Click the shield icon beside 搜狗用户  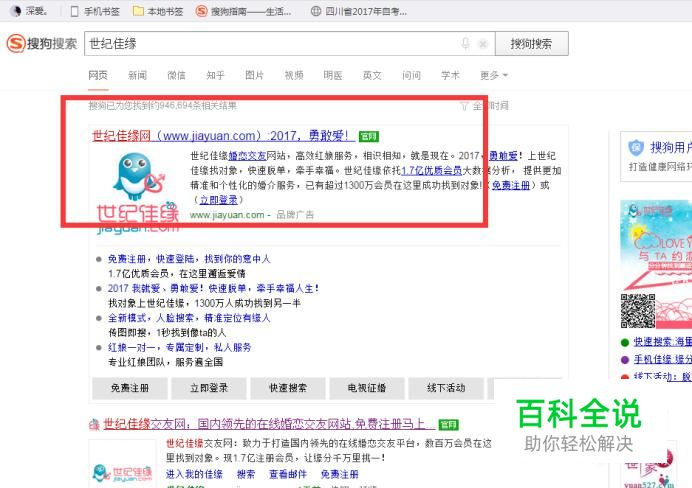point(636,147)
